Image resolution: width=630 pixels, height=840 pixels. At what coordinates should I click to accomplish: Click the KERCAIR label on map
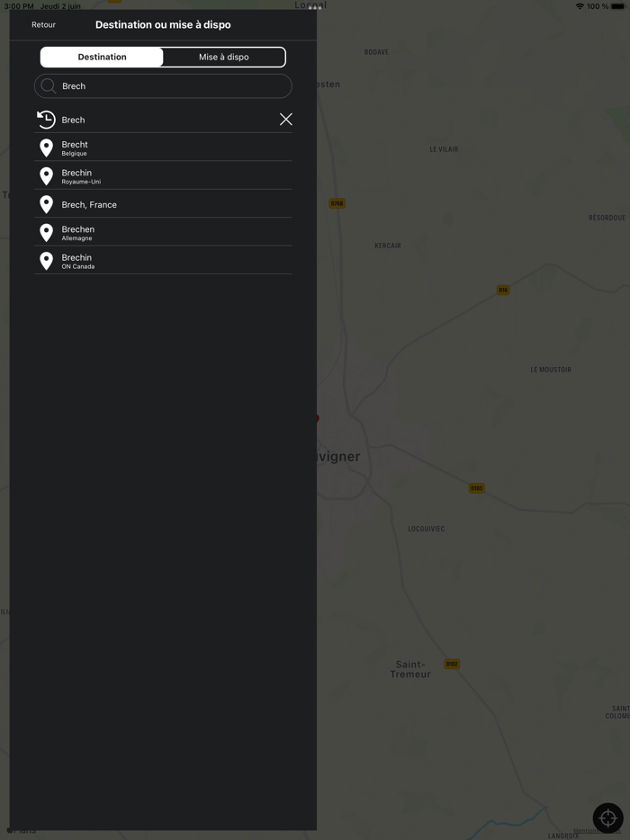click(x=388, y=246)
